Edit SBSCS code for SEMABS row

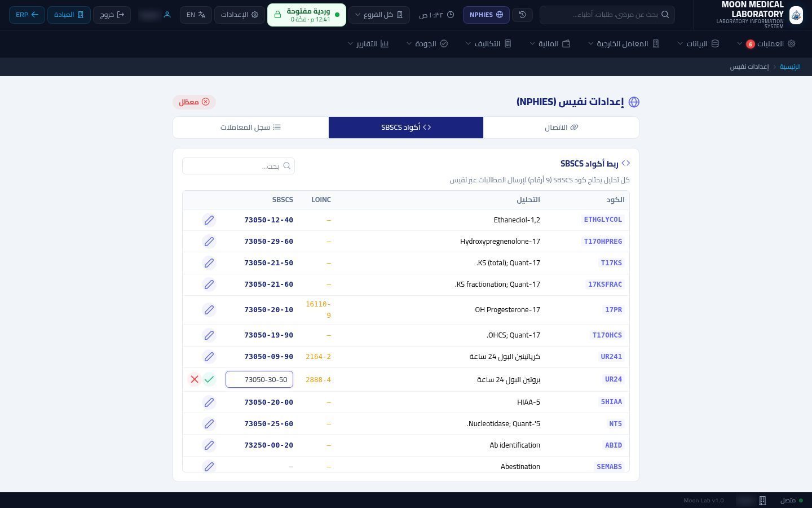pos(209,467)
